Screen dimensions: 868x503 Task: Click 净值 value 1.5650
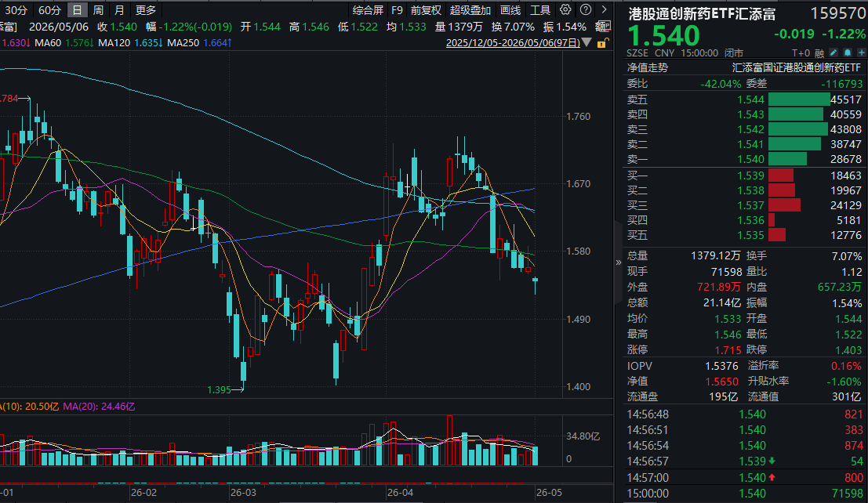tap(721, 382)
